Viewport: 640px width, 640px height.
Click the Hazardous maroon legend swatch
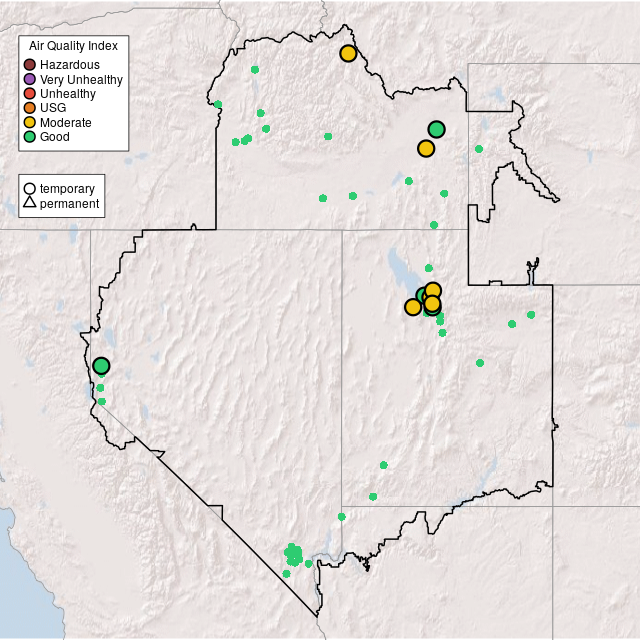[30, 65]
